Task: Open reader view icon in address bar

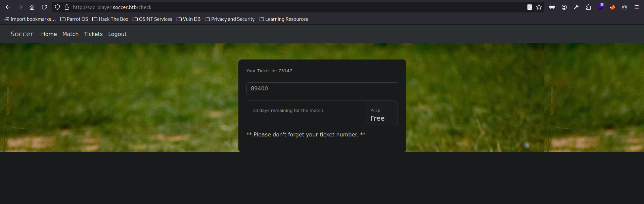Action: pos(530,7)
